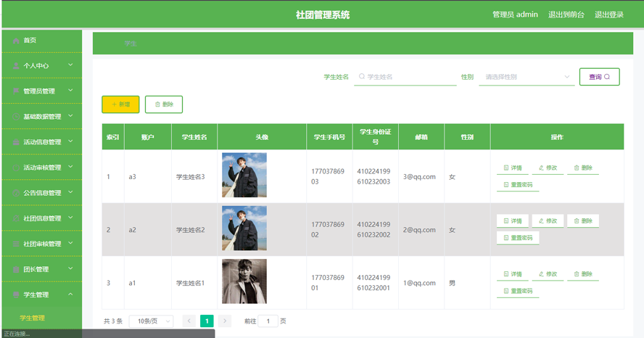The height and width of the screenshot is (338, 644).
Task: Expand 活动审核管理 menu chevron
Action: pyautogui.click(x=70, y=167)
